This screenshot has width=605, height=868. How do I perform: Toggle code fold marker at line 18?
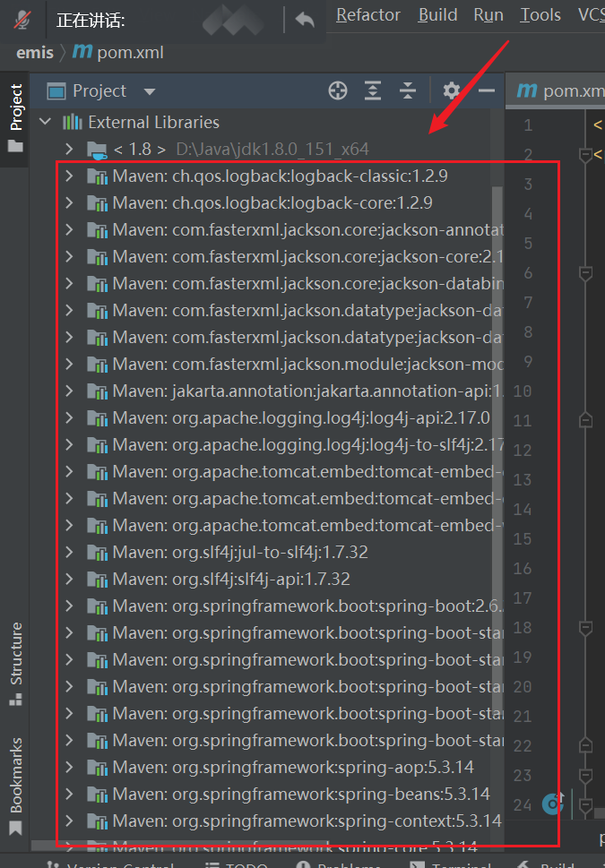point(585,628)
